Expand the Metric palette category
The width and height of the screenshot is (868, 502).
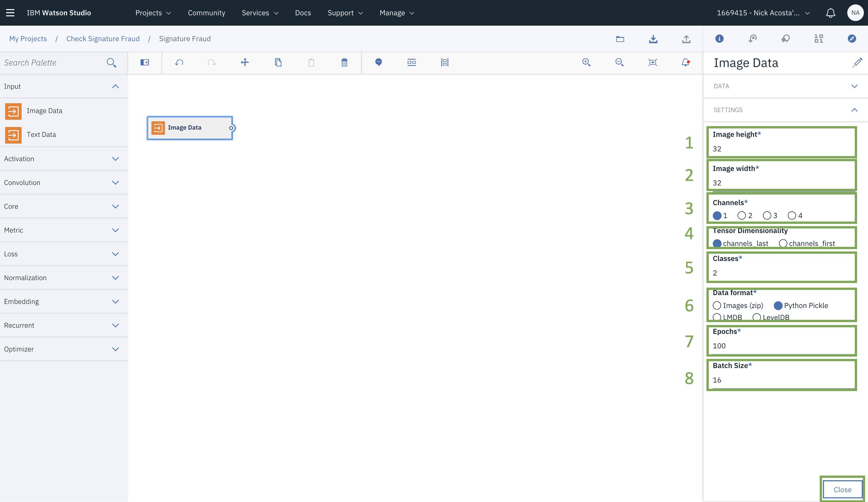[64, 230]
